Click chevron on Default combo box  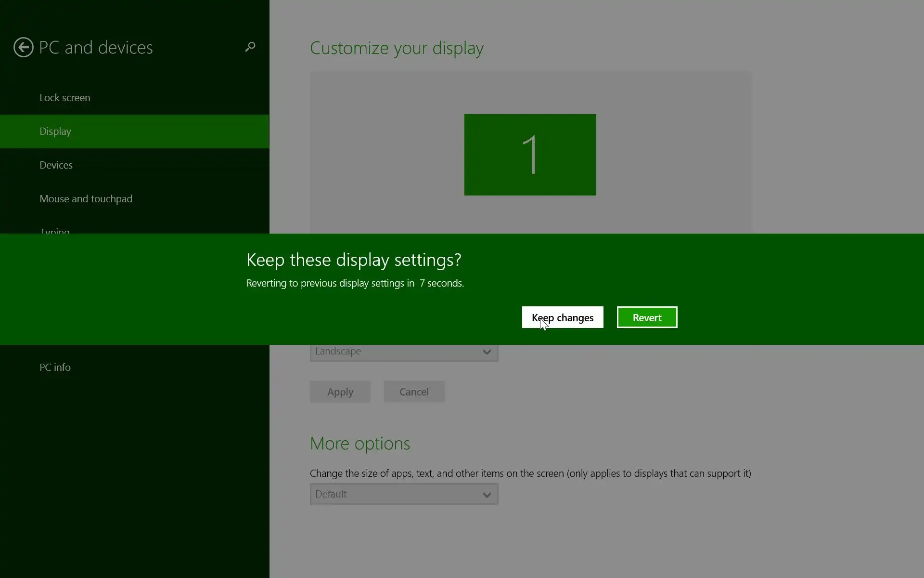(487, 495)
